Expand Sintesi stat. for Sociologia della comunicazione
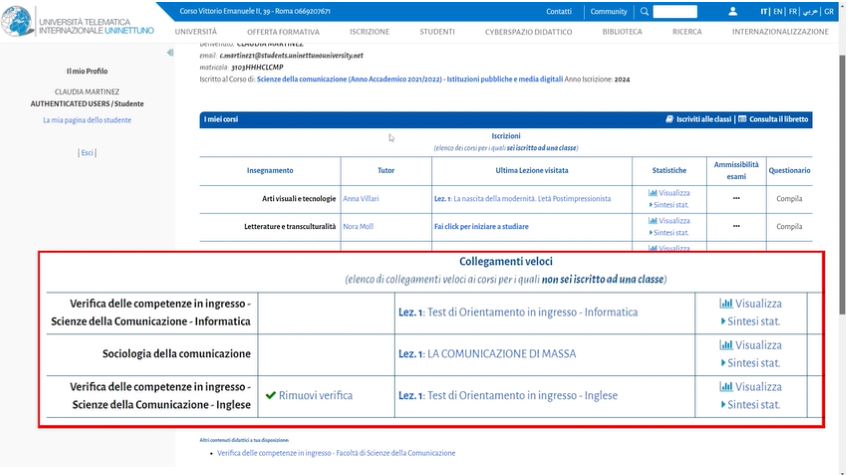The image size is (850, 475). pos(752,362)
